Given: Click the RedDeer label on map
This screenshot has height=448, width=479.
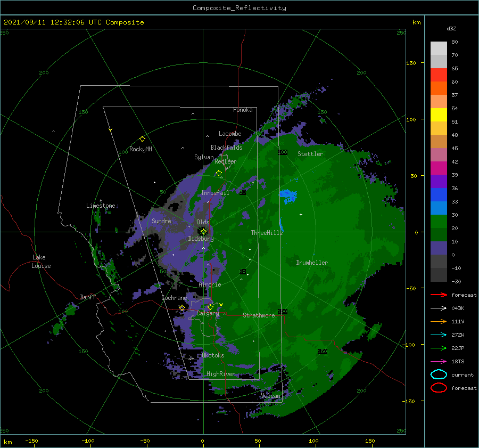Looking at the screenshot, I should pos(226,161).
